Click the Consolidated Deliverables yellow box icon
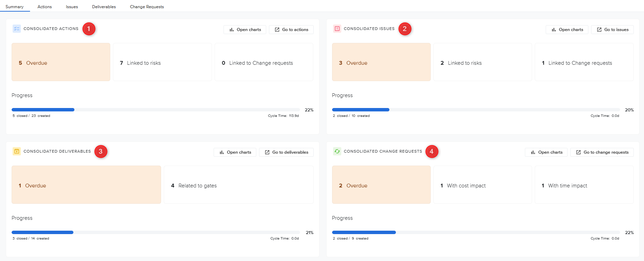Screen dimensions: 644x261 pos(17,151)
